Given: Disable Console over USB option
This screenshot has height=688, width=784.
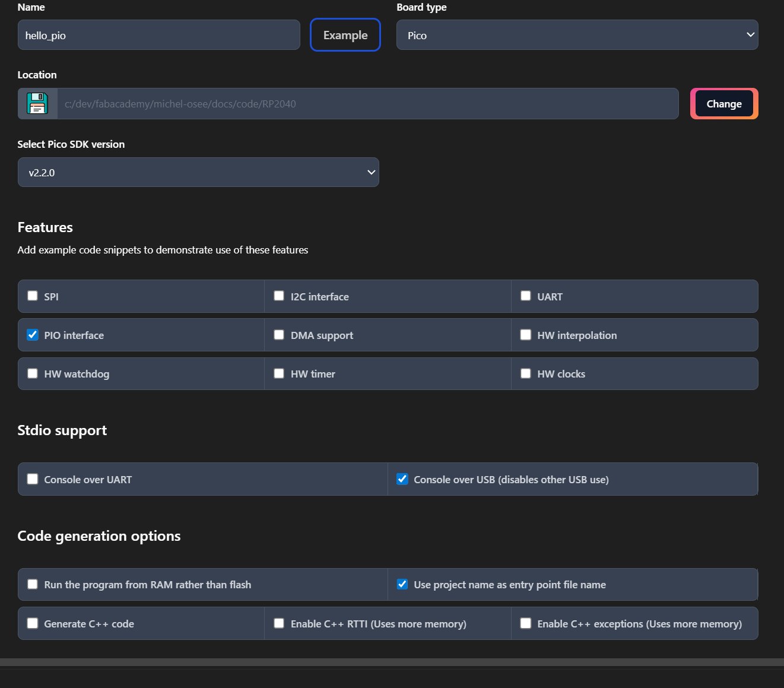Looking at the screenshot, I should pyautogui.click(x=402, y=479).
